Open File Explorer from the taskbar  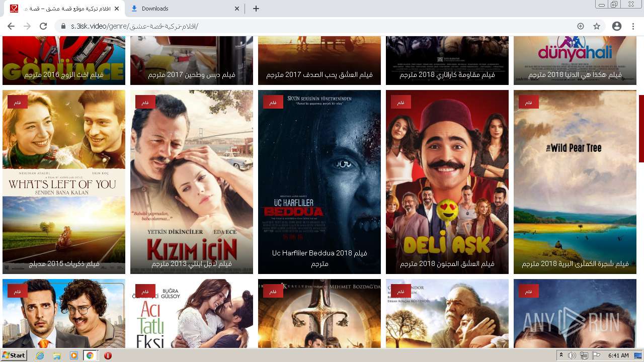[x=57, y=355]
